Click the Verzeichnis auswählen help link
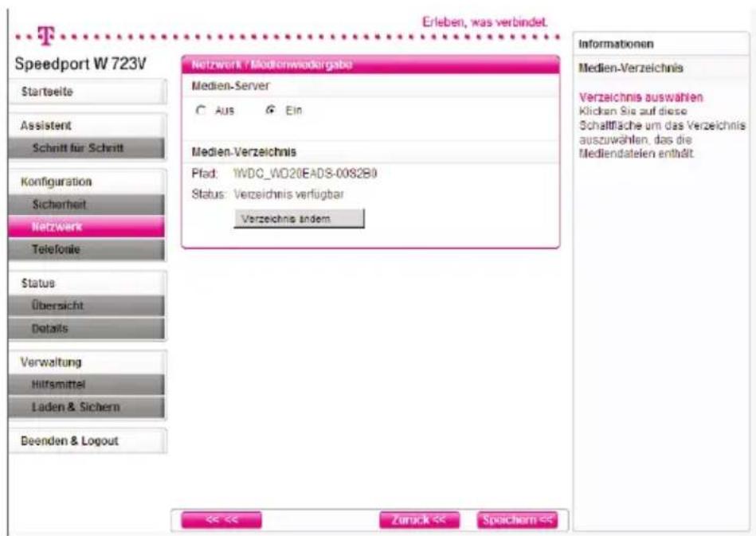 pos(640,97)
